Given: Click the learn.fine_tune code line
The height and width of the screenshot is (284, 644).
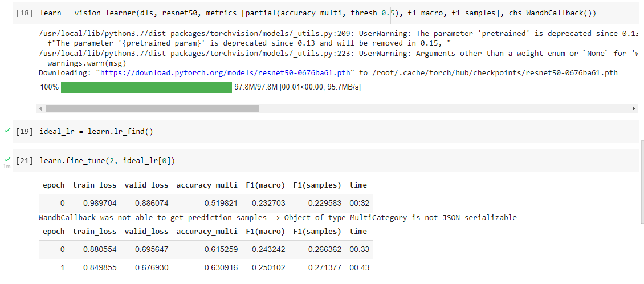Looking at the screenshot, I should coord(107,161).
